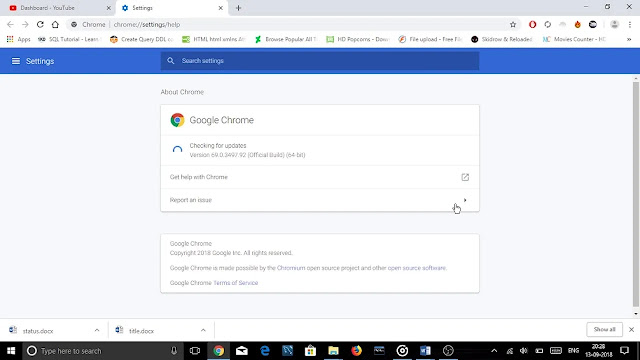640x360 pixels.
Task: Expand title.docx download options chevron
Action: point(203,330)
